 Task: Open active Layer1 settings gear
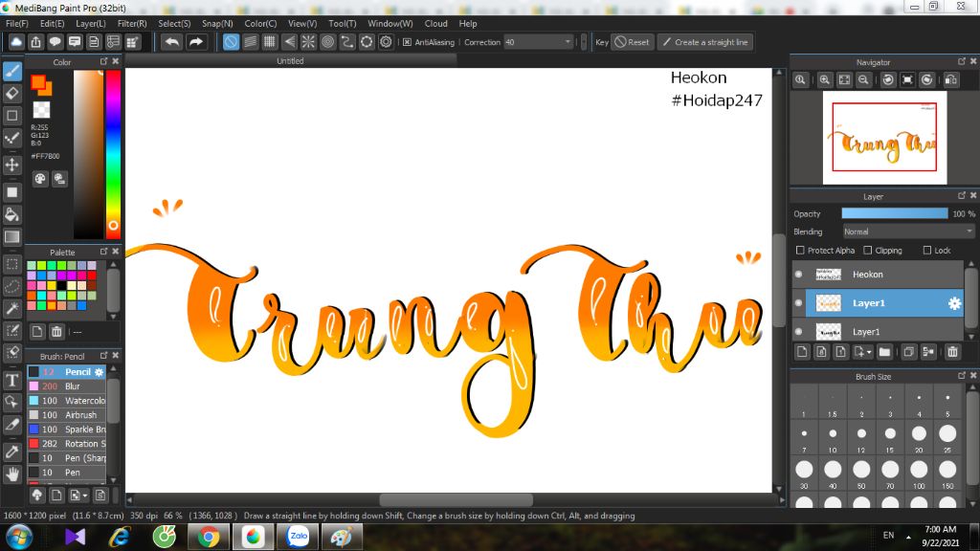[954, 303]
